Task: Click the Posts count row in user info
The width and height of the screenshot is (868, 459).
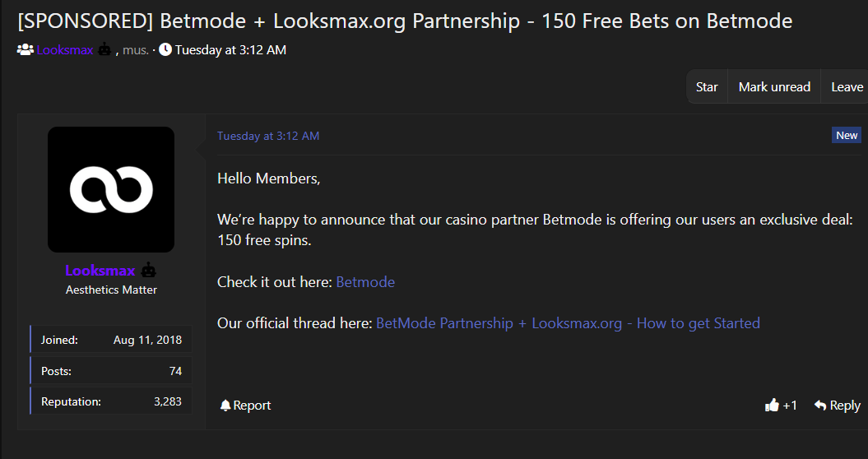Action: (x=111, y=371)
